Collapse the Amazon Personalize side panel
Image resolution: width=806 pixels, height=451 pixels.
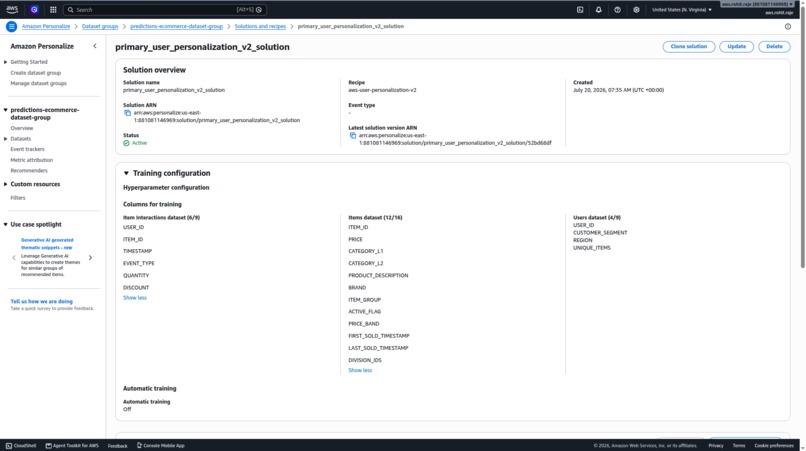[95, 46]
